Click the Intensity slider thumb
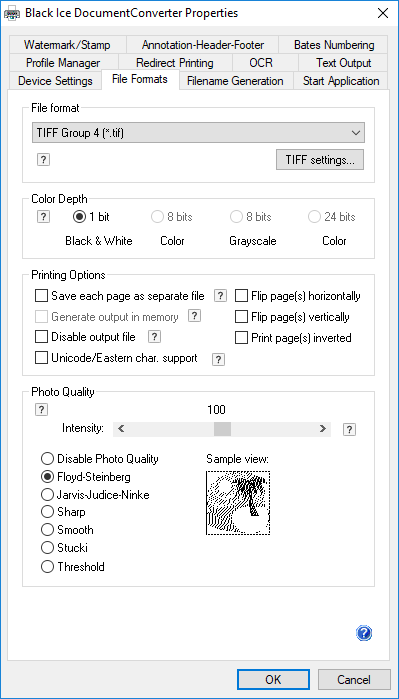 [x=222, y=429]
